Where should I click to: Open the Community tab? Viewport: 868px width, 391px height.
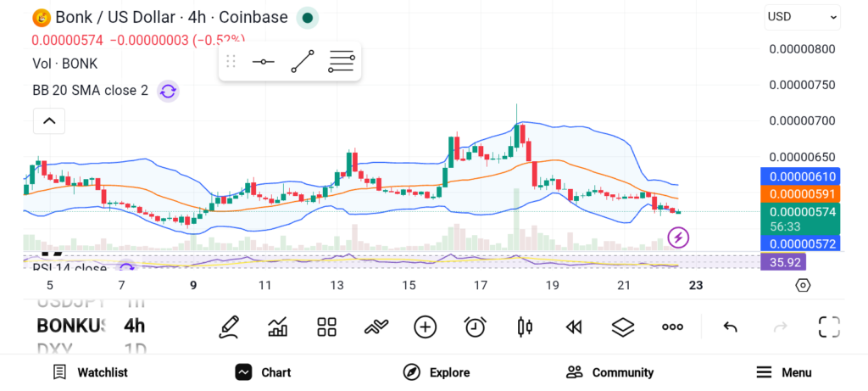pos(610,372)
